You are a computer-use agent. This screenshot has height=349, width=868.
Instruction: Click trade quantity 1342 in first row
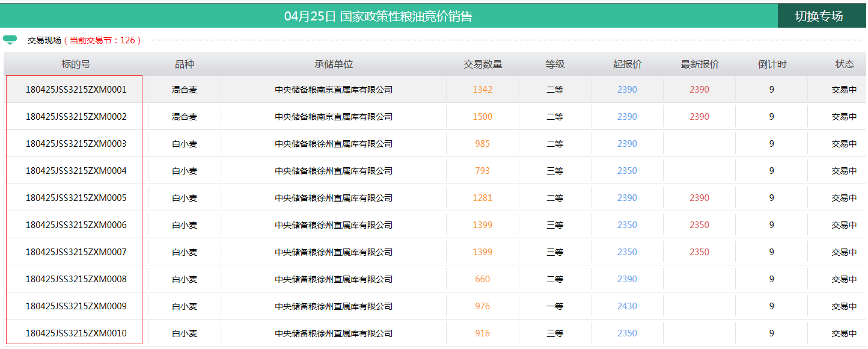pyautogui.click(x=482, y=90)
